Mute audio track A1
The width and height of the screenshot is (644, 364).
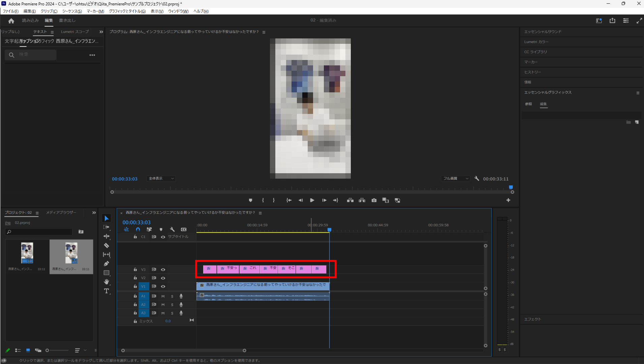coord(163,296)
